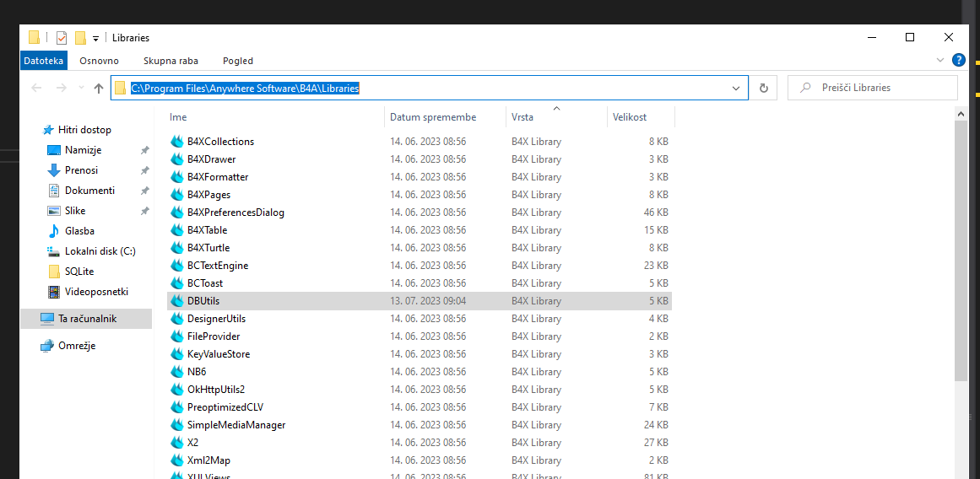980x479 pixels.
Task: Click the B4XTable library icon
Action: [x=177, y=230]
